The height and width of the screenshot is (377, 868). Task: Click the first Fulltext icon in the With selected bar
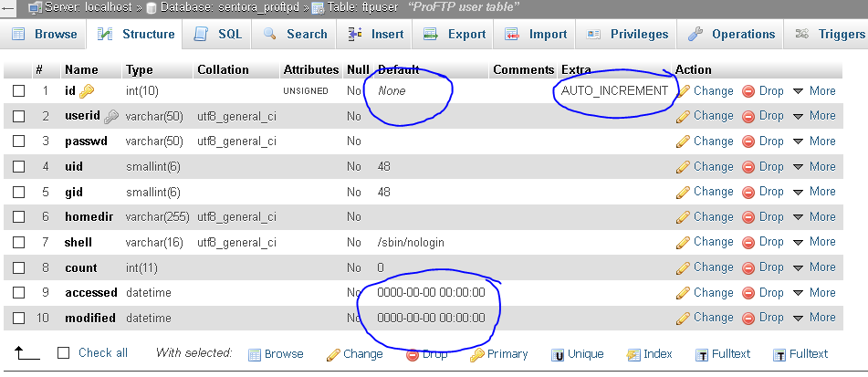click(x=702, y=355)
